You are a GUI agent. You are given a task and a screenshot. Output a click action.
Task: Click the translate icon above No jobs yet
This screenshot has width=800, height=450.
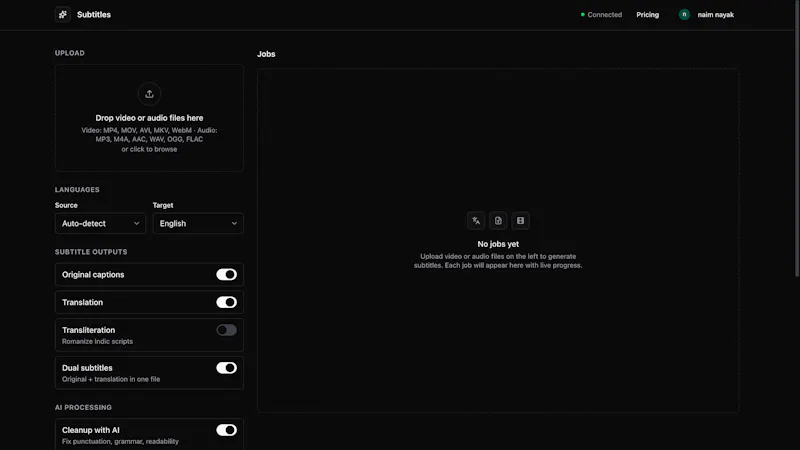[476, 221]
